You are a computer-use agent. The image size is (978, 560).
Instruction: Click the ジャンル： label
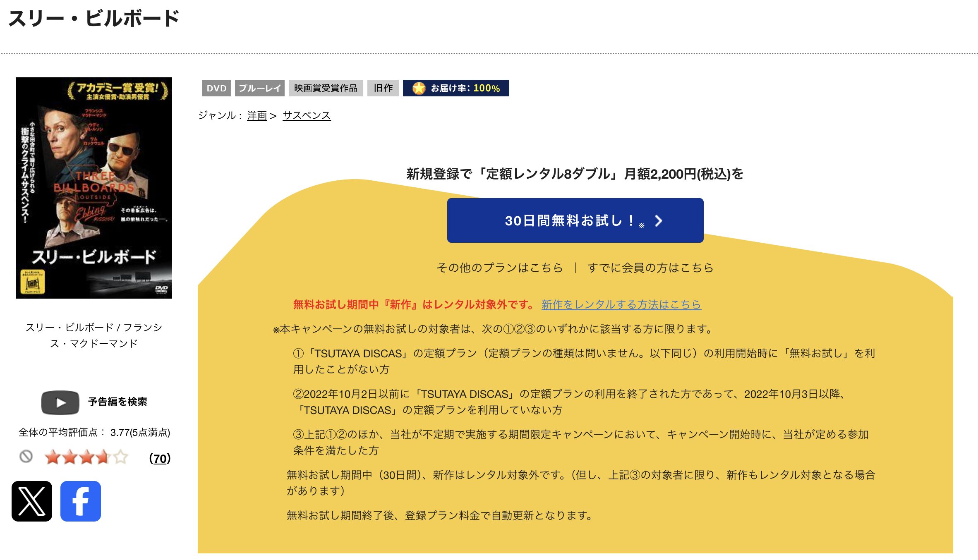(x=220, y=116)
